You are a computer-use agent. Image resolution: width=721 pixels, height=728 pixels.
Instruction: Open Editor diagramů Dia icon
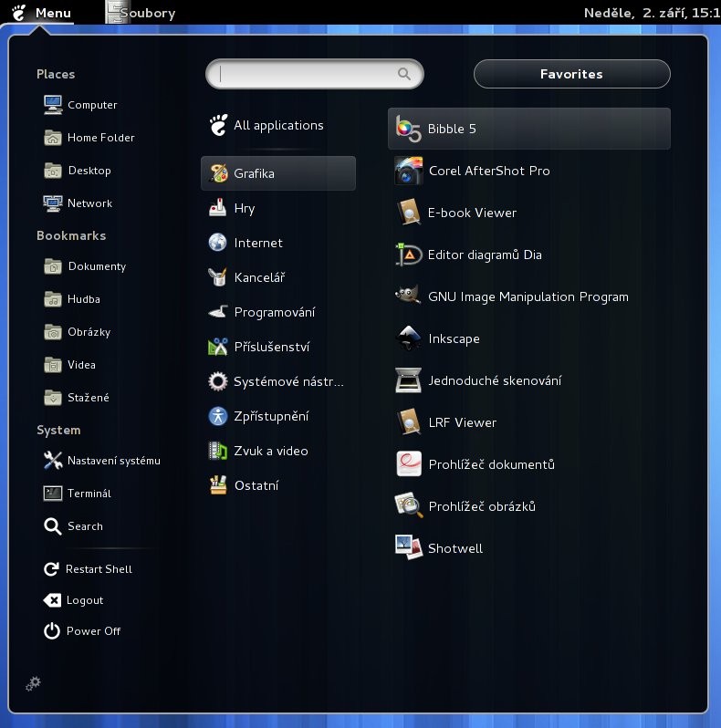pos(408,255)
